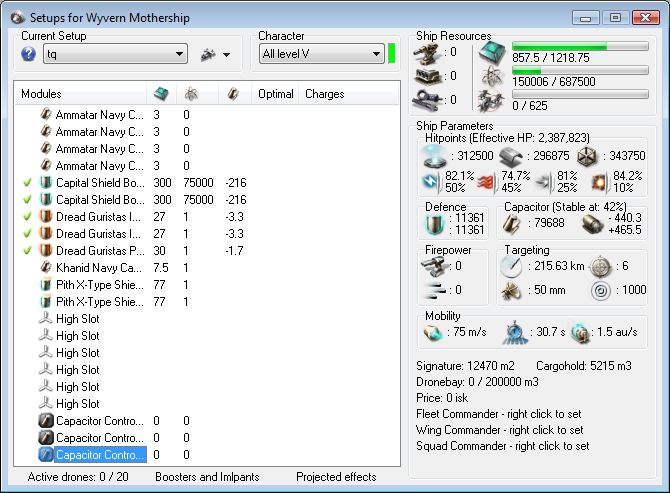Open Boosters and Implants panel

coord(207,477)
